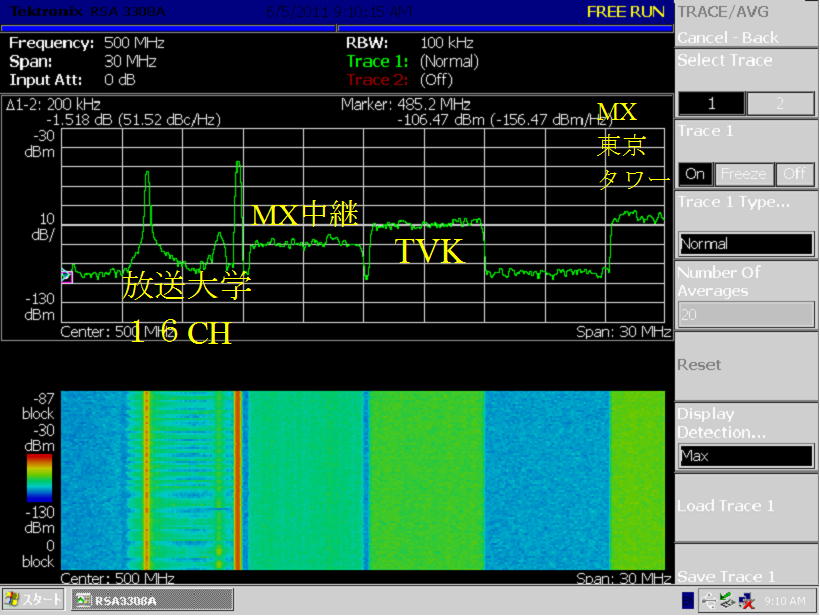The width and height of the screenshot is (820, 616).
Task: Set Trace 1 to Freeze
Action: pyautogui.click(x=743, y=174)
